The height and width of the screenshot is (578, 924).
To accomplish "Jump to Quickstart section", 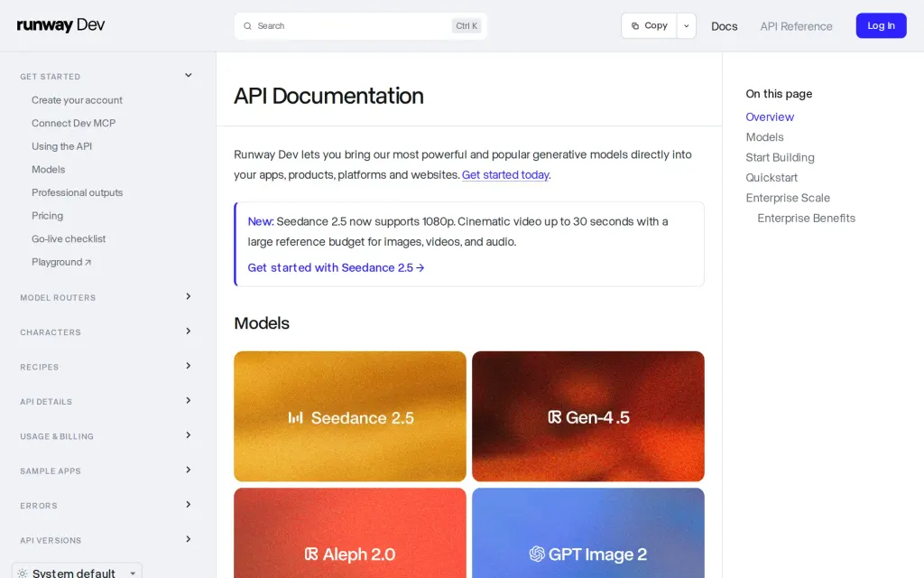I will point(772,178).
